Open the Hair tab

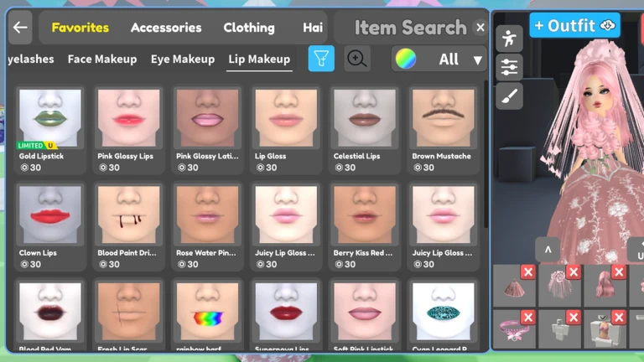pyautogui.click(x=313, y=28)
